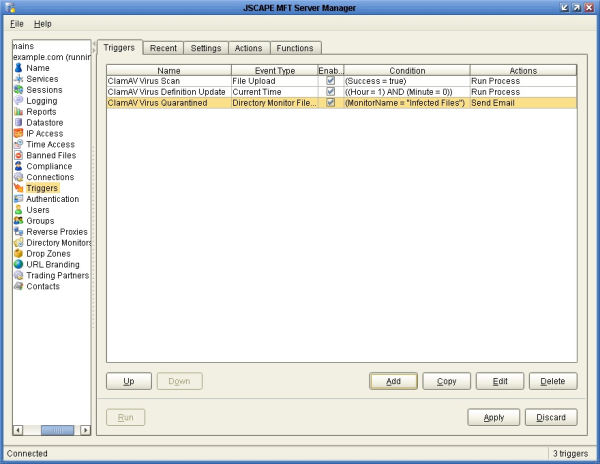Click the sidebar horizontal scrollbar thumb
Image resolution: width=600 pixels, height=464 pixels.
click(x=57, y=430)
